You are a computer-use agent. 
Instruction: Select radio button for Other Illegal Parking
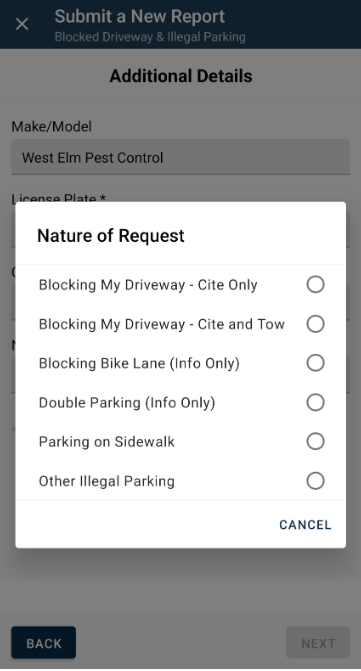click(x=315, y=481)
